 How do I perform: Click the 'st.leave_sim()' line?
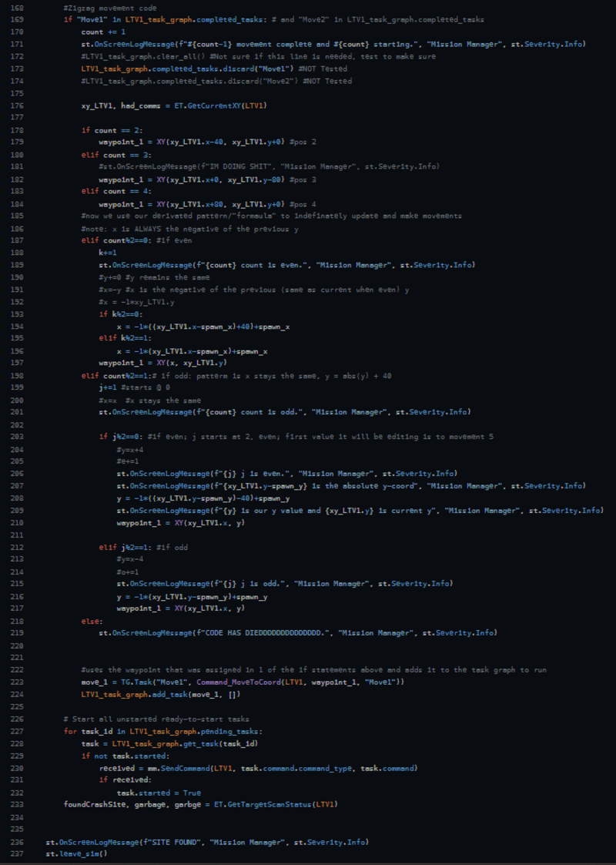pyautogui.click(x=77, y=854)
